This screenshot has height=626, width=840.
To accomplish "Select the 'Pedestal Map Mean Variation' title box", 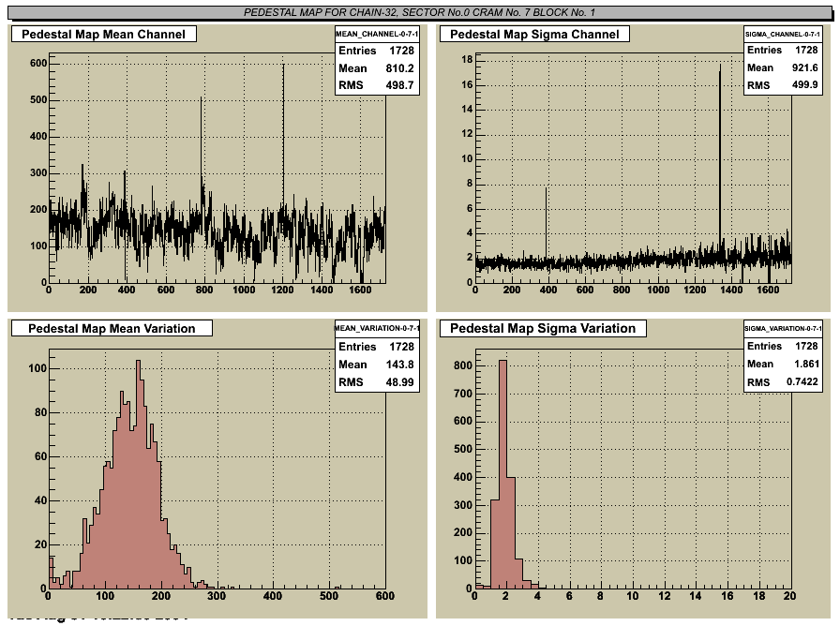I will coord(112,328).
